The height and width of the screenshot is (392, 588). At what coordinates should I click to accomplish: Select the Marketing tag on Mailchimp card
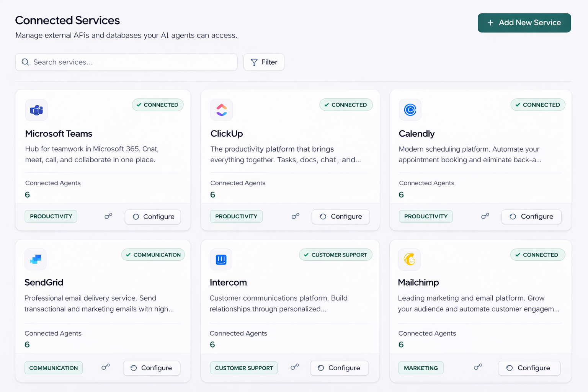pyautogui.click(x=421, y=368)
